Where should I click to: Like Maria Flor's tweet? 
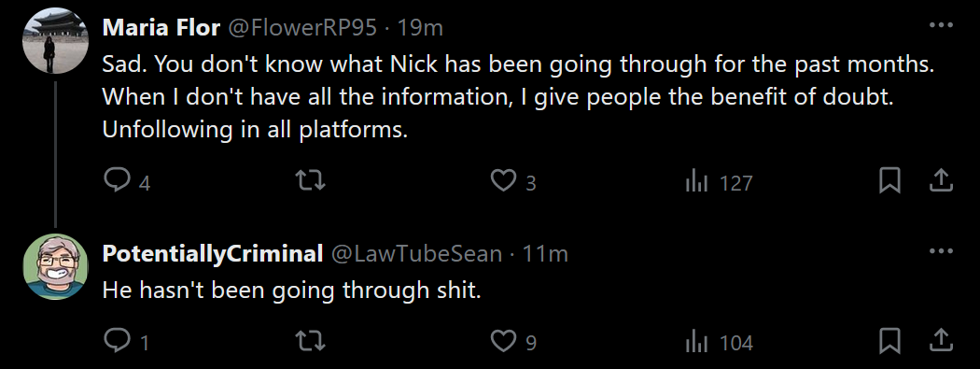point(502,181)
